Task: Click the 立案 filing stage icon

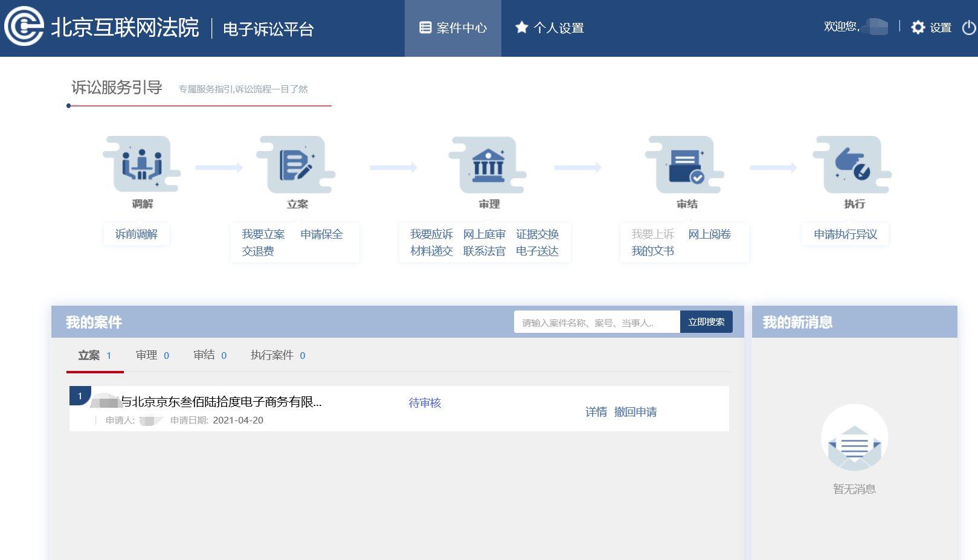Action: (x=297, y=164)
